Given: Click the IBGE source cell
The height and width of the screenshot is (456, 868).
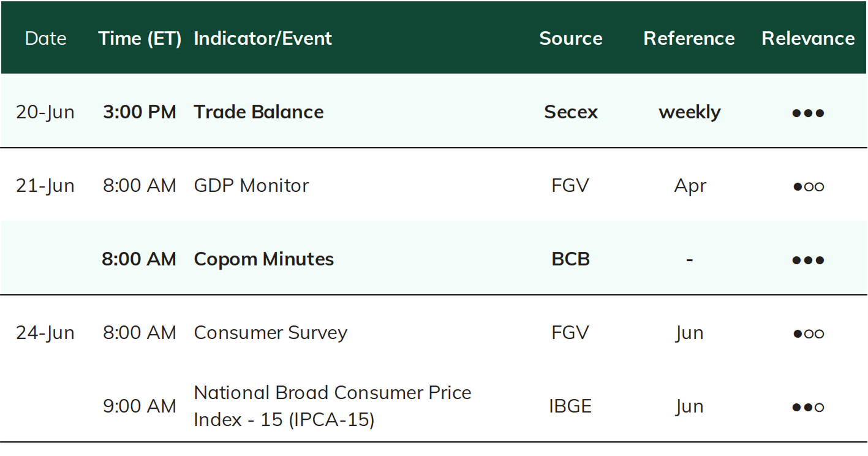Looking at the screenshot, I should [570, 406].
